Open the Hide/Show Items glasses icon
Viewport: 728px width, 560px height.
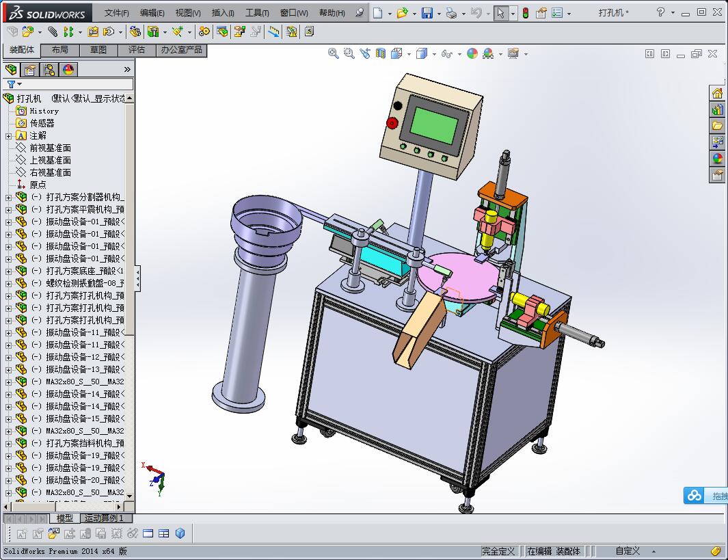[x=448, y=53]
